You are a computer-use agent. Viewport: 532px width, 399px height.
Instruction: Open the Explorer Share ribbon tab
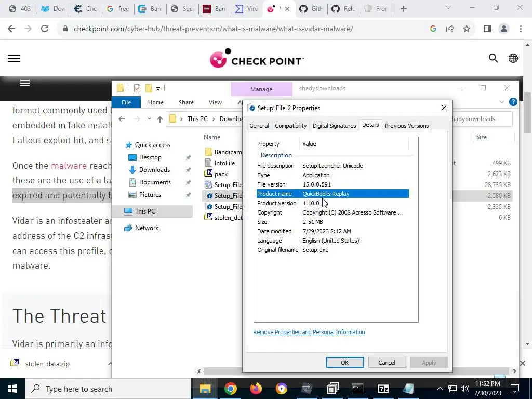(x=187, y=102)
